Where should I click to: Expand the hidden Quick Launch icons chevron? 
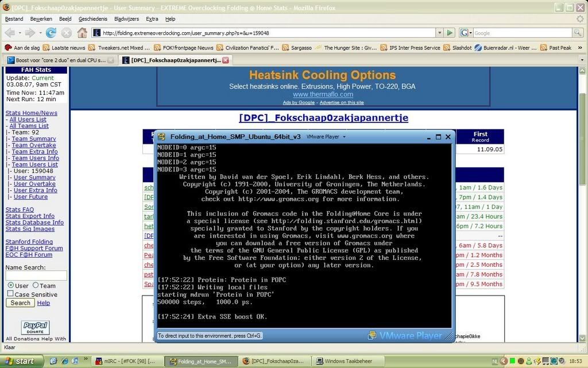(x=86, y=359)
